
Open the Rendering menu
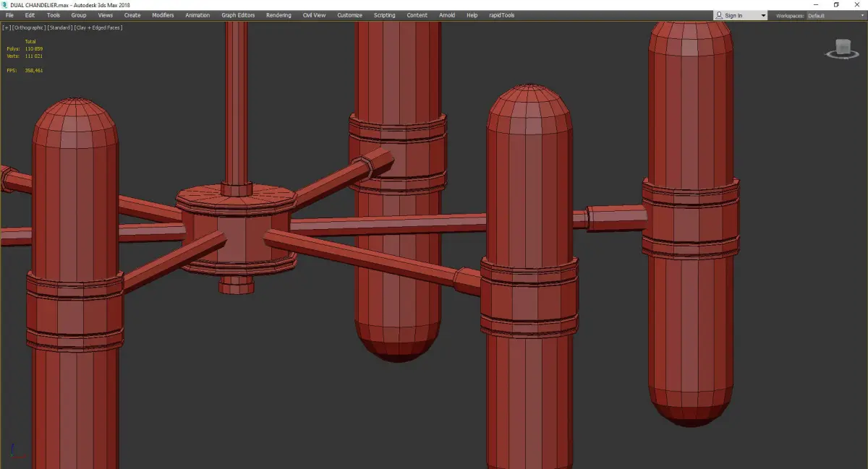coord(278,15)
